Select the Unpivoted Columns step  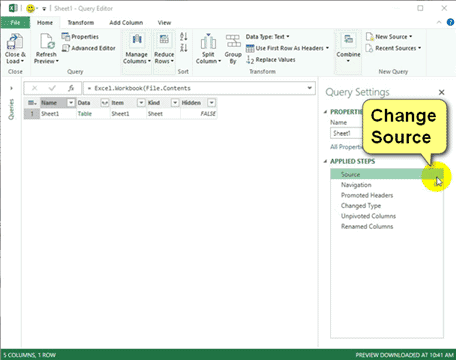pyautogui.click(x=387, y=216)
